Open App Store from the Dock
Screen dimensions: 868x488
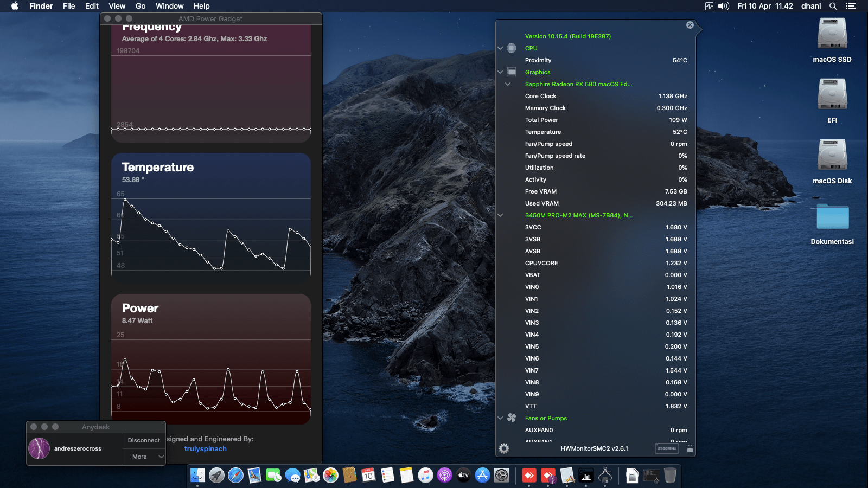(x=482, y=476)
